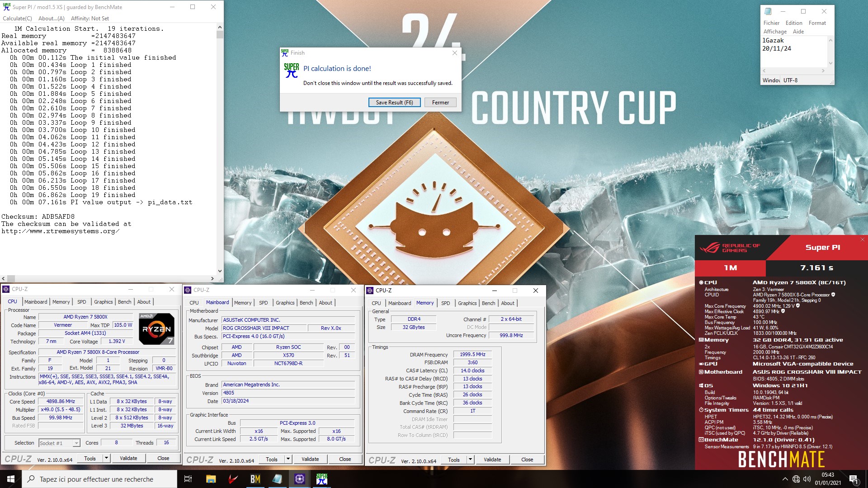Click Close button in Memory CPU-Z window
Viewport: 868px width, 488px height.
pos(527,460)
